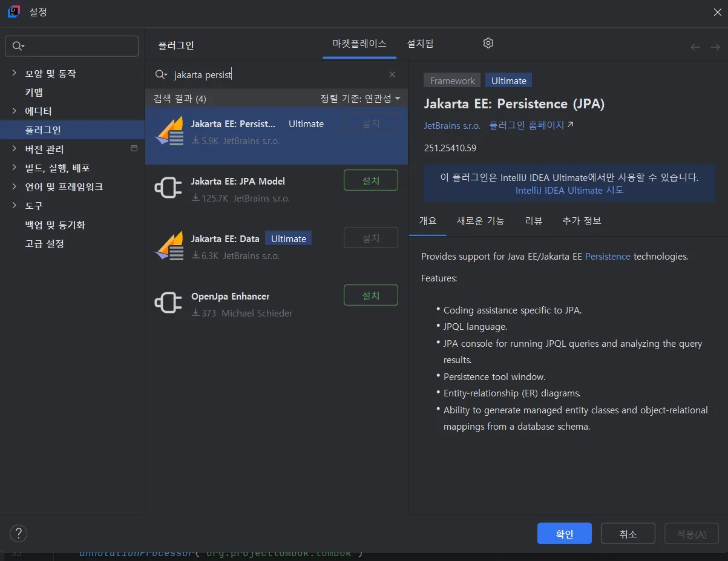Close the 설정 dialog window
The image size is (728, 561).
point(718,11)
